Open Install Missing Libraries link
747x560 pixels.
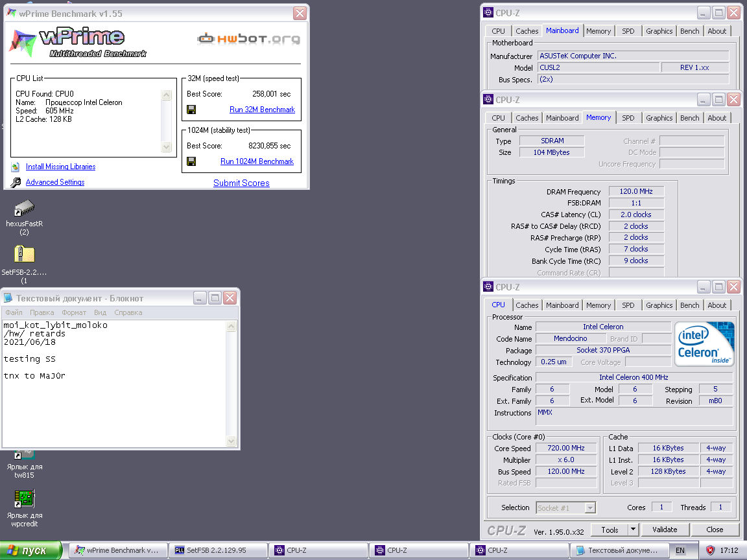[60, 167]
